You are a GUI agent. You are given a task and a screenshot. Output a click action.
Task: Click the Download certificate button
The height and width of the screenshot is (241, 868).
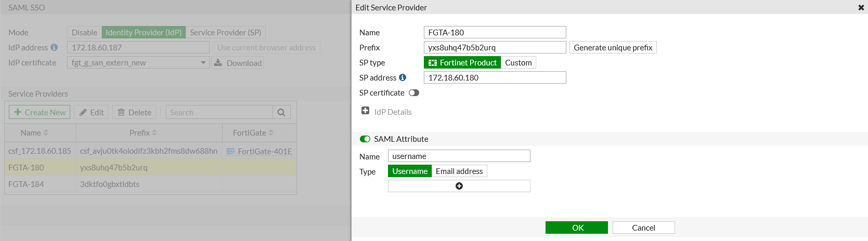(237, 63)
